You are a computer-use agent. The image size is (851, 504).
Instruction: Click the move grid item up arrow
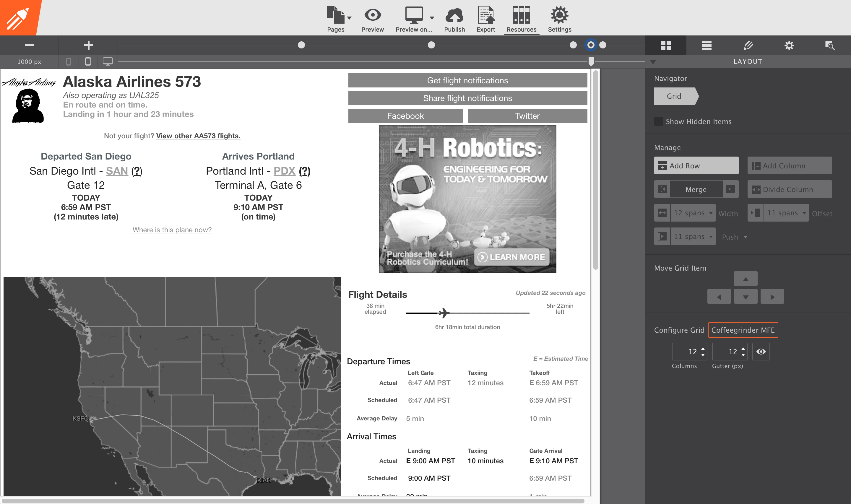746,279
